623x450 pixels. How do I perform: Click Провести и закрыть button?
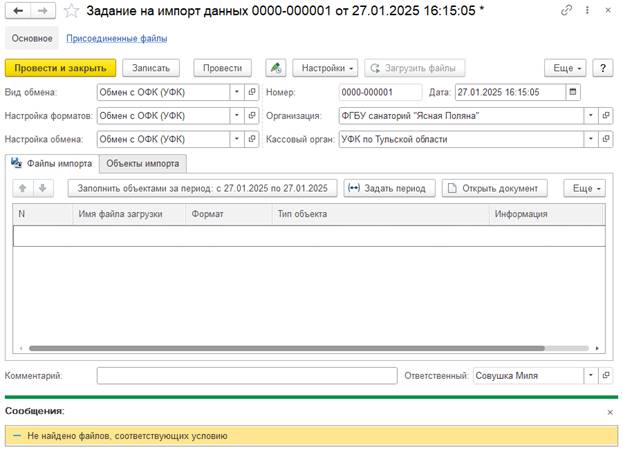click(x=60, y=68)
